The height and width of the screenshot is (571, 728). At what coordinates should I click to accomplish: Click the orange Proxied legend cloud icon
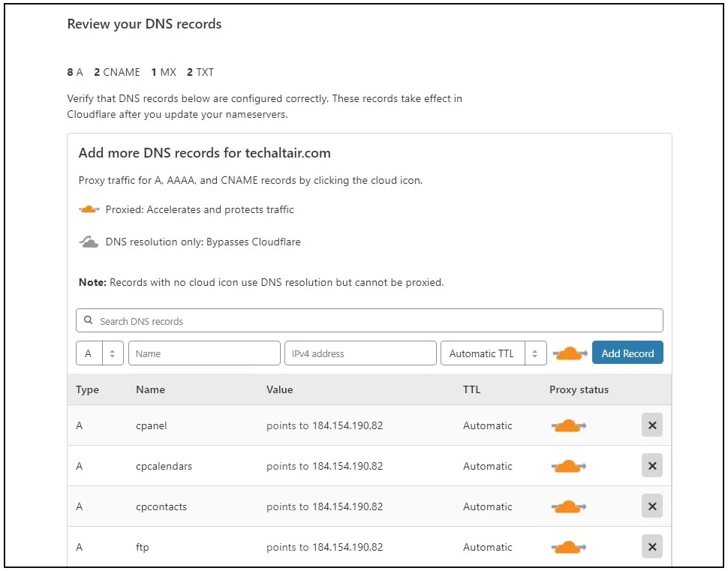tap(89, 209)
